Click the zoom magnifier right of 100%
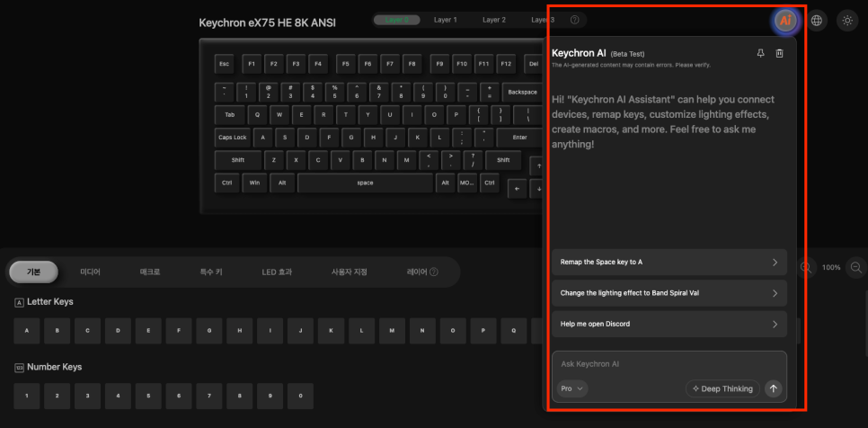 (855, 267)
